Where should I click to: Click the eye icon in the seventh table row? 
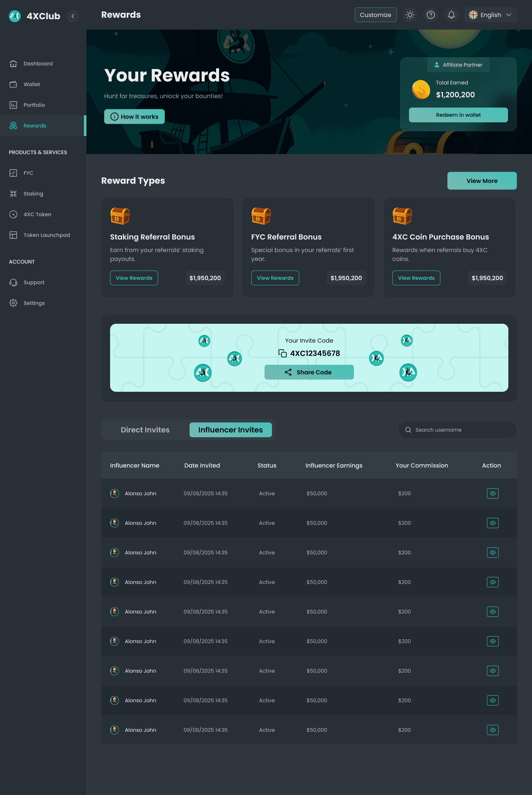[493, 671]
